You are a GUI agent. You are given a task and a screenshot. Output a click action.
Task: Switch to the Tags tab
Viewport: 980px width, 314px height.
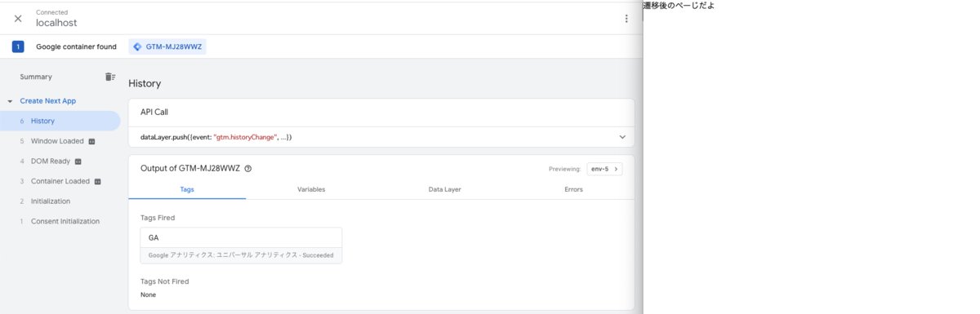coord(187,189)
